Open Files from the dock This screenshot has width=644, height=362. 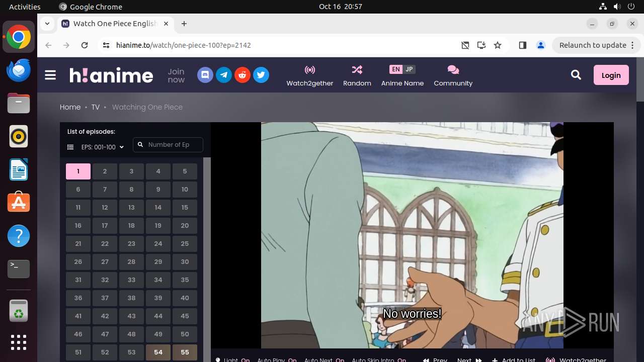pos(19,103)
